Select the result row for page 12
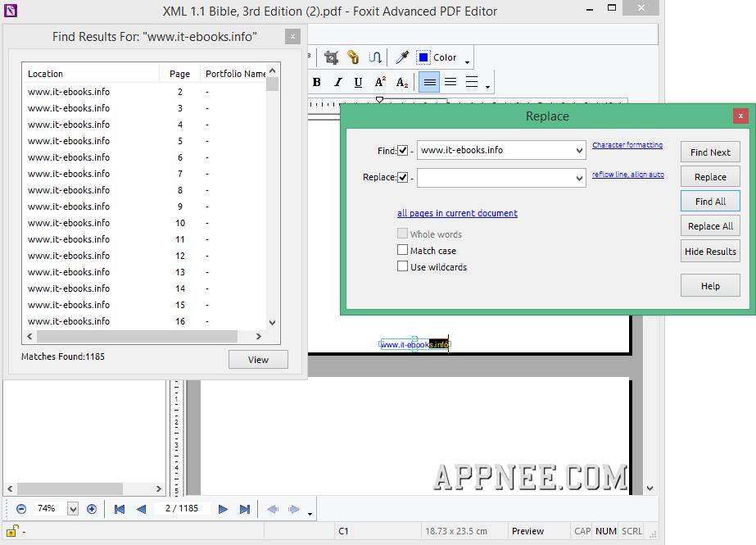This screenshot has height=545, width=756. 143,256
